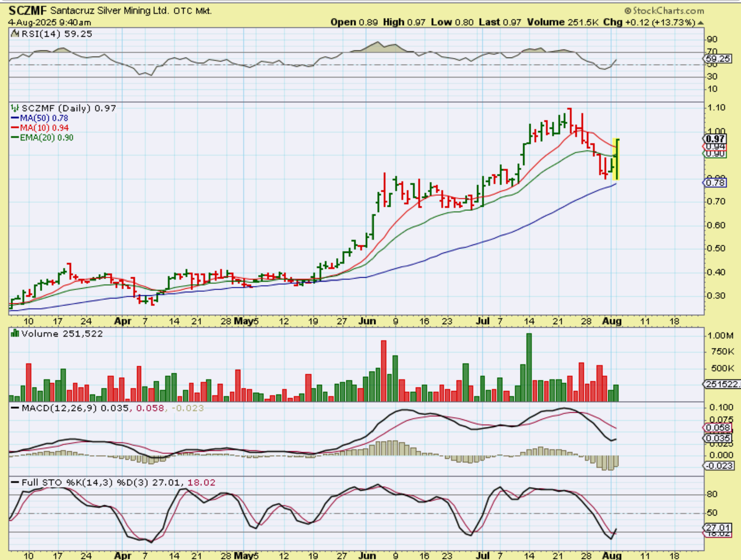Click the 0.70 price axis label

point(716,201)
